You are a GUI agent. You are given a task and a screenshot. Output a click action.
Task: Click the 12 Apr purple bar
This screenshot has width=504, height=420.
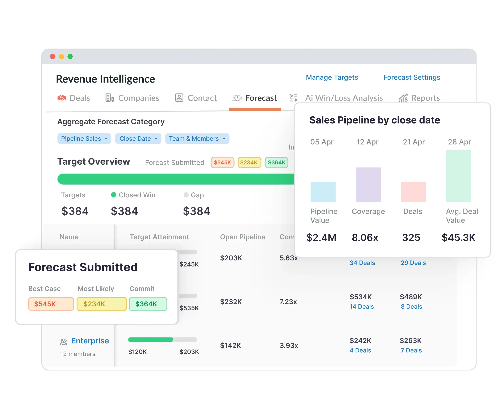click(x=368, y=185)
